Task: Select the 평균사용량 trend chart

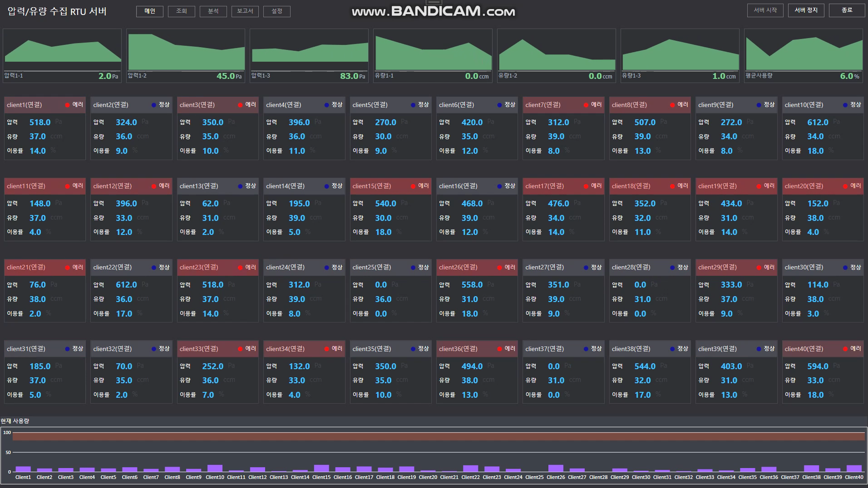Action: [804, 56]
